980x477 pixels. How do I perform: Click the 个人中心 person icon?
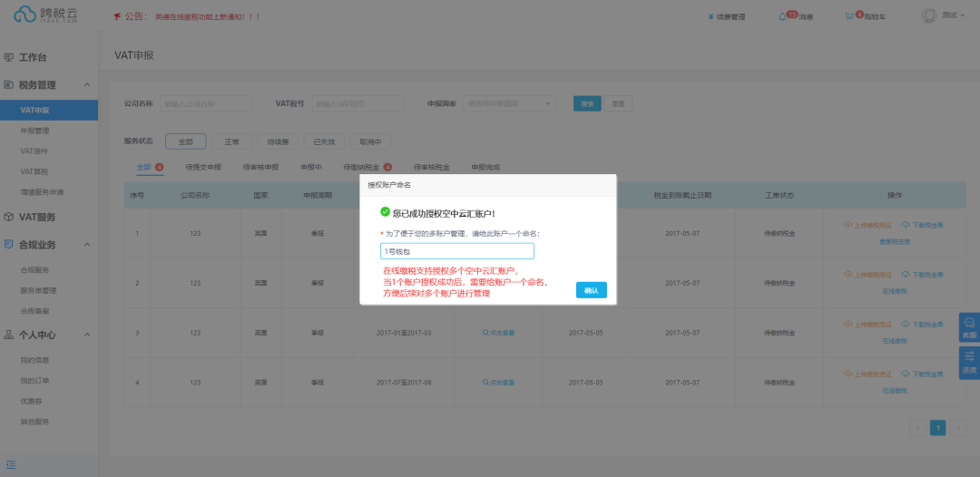click(x=9, y=335)
